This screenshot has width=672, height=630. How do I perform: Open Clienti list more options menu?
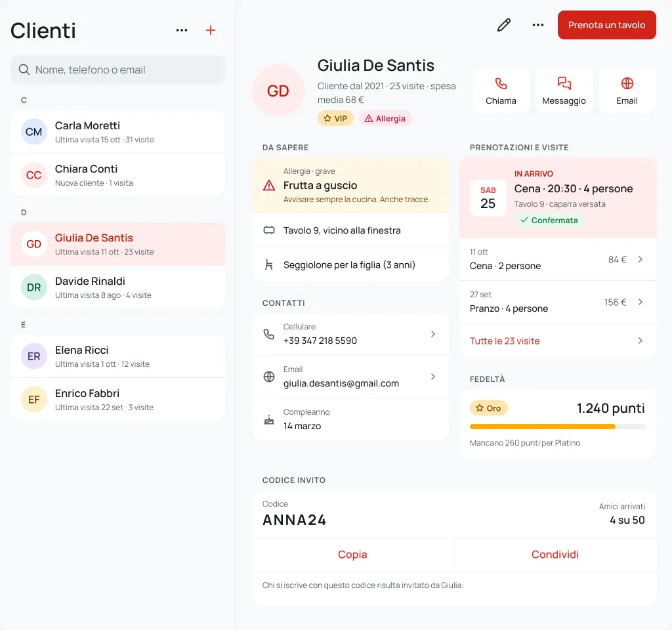coord(182,30)
